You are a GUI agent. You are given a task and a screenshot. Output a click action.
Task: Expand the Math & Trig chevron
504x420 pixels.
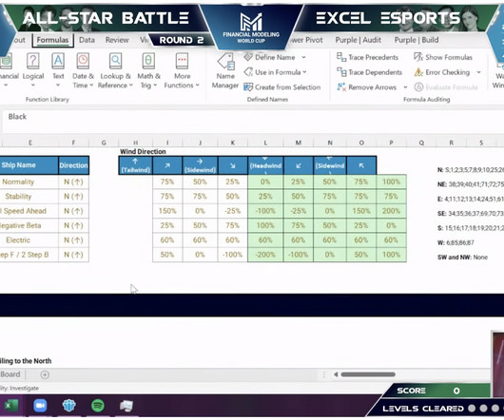coord(155,86)
